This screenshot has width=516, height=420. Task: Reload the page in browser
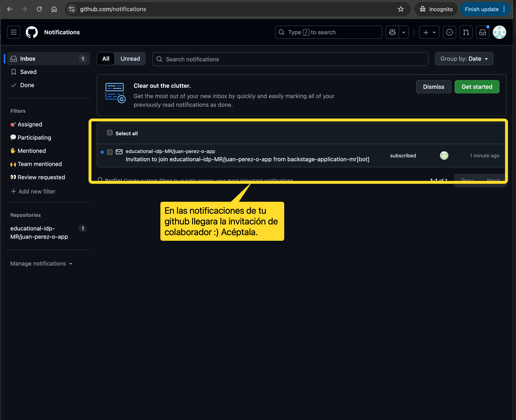pos(39,9)
